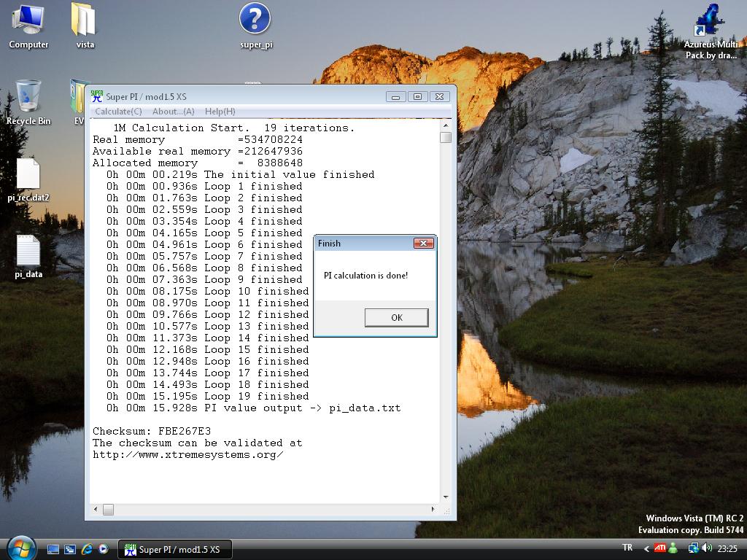Click the TR language indicator
Viewport: 747px width, 560px height.
point(627,548)
